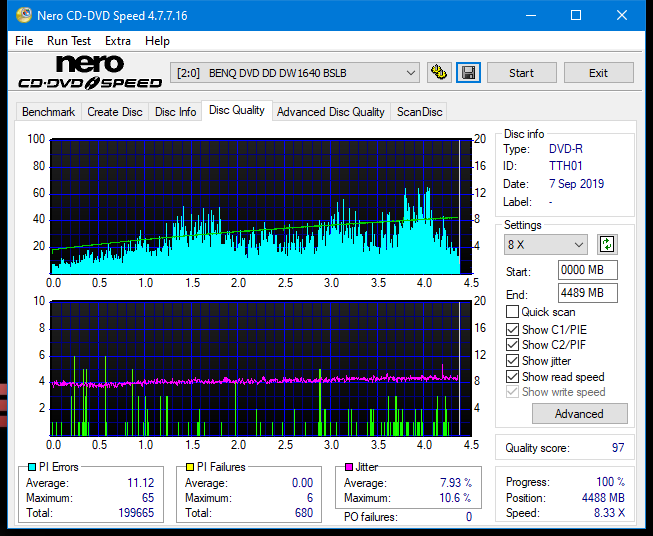653x536 pixels.
Task: Click PI Errors total 199665
Action: pos(136,513)
